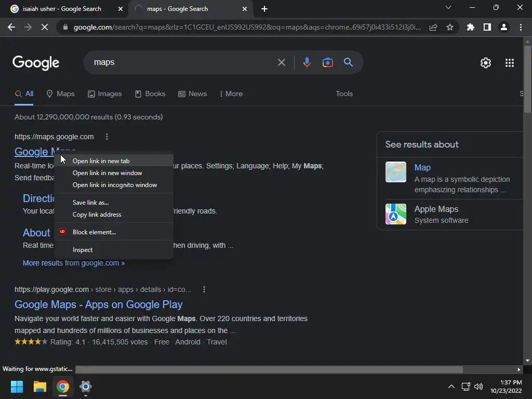Open the Windows Start menu
This screenshot has height=399, width=532.
[17, 387]
